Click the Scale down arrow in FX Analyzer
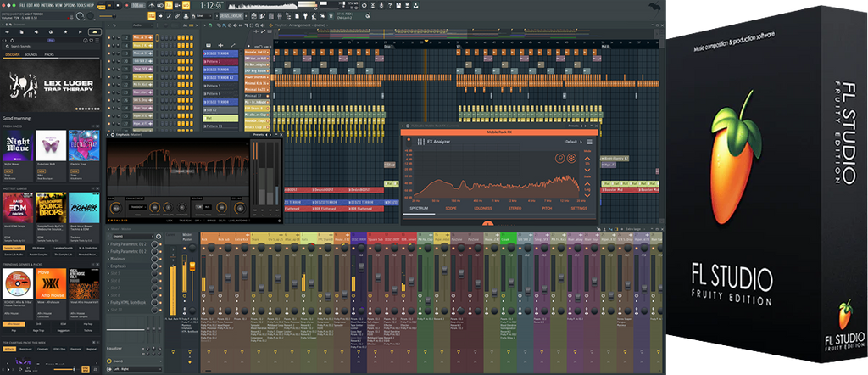Screen dimensions: 868x375 (587, 195)
